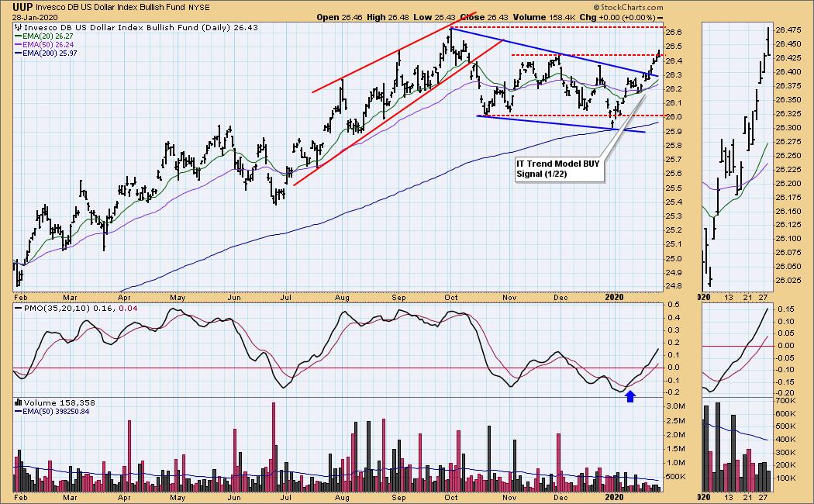Click the EMA(50) 398250.84 volume legend
The height and width of the screenshot is (504, 814).
pyautogui.click(x=56, y=411)
